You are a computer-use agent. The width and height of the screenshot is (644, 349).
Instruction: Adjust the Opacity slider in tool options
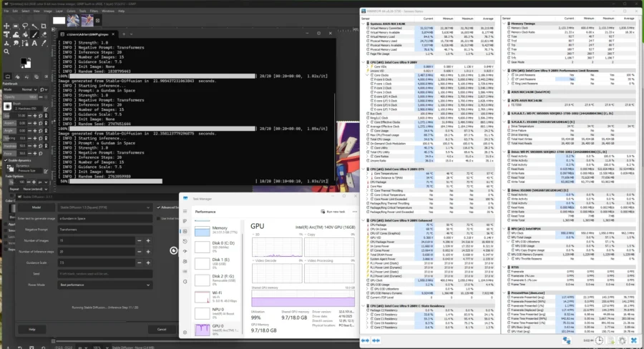(x=21, y=97)
